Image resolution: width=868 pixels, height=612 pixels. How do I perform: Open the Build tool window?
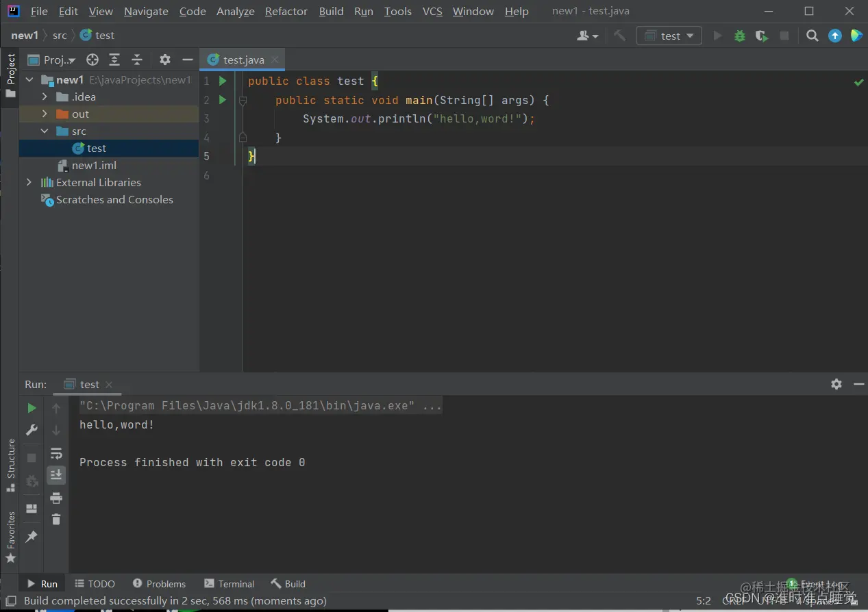[288, 584]
